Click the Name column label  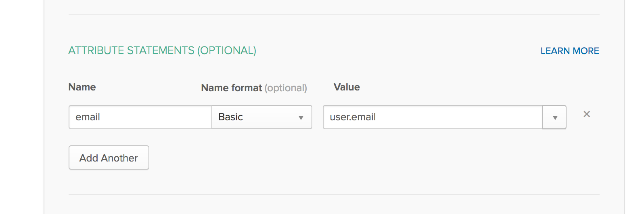[82, 87]
